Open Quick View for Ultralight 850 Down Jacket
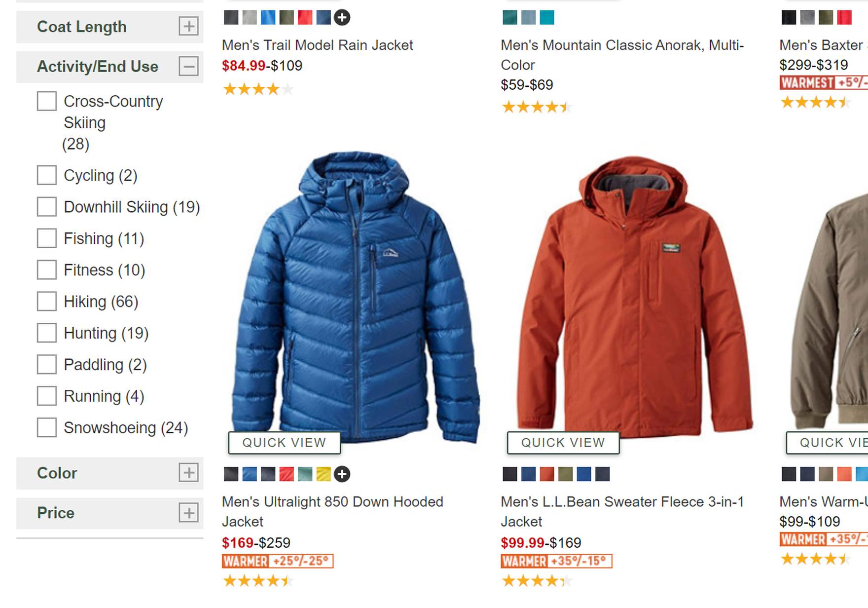Screen dimensions: 868x608 [284, 443]
